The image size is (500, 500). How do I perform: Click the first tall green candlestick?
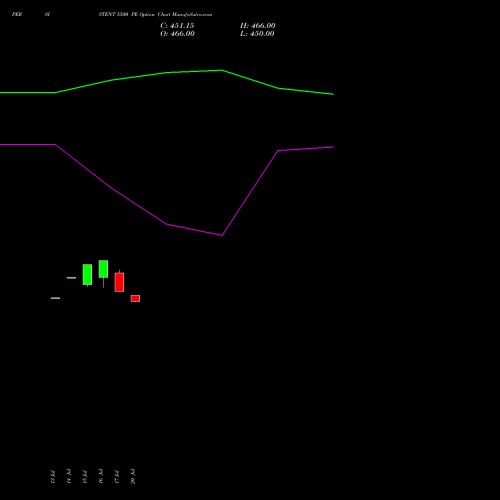[x=87, y=275]
